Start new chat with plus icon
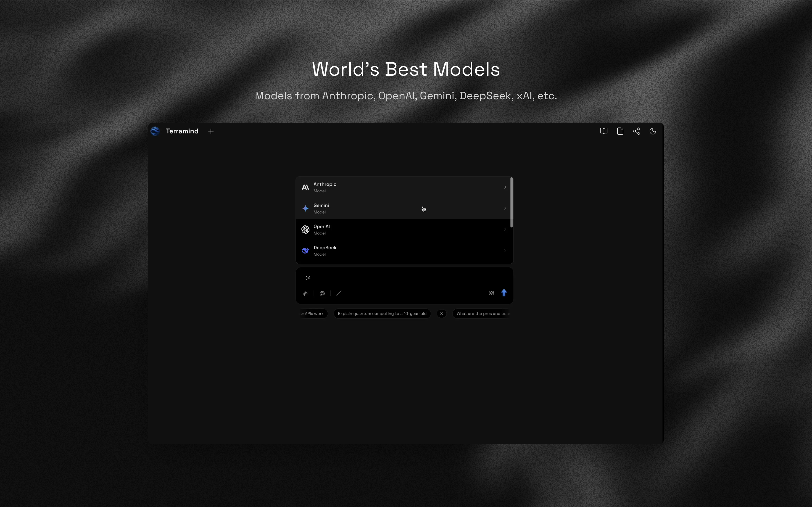 (211, 131)
